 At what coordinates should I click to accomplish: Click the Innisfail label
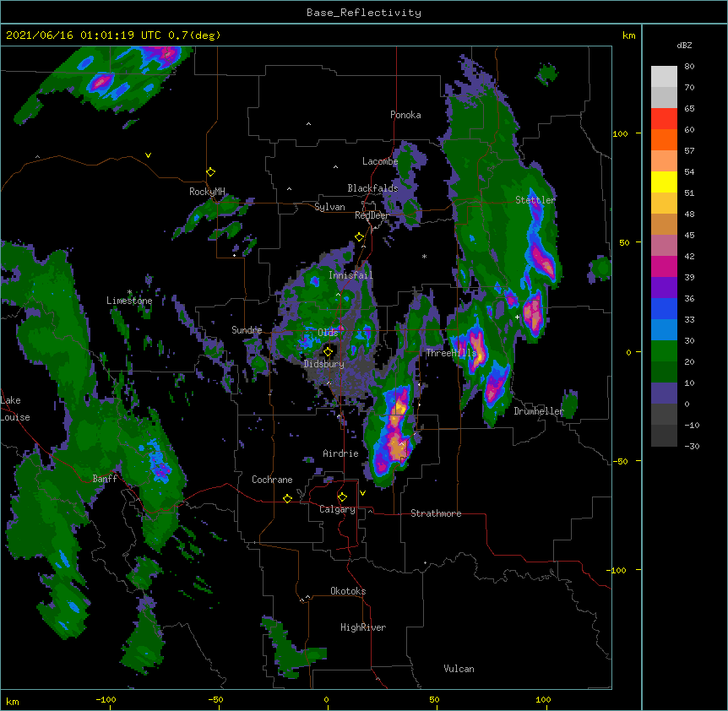point(350,275)
